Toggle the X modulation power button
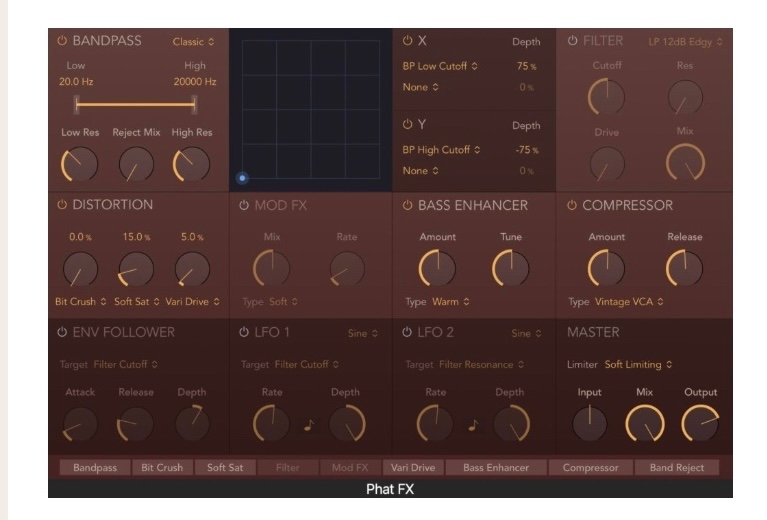 click(x=407, y=41)
